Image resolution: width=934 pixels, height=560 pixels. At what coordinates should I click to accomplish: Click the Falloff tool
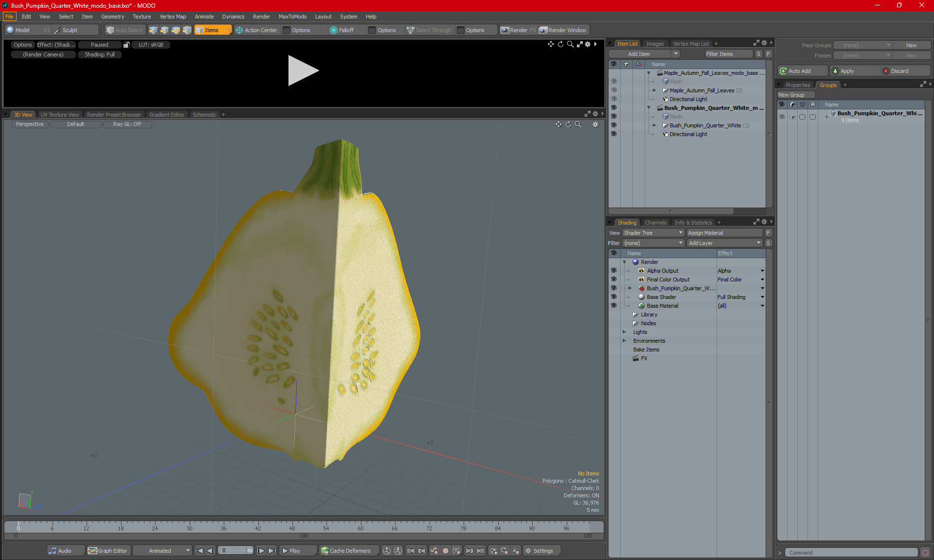click(342, 30)
